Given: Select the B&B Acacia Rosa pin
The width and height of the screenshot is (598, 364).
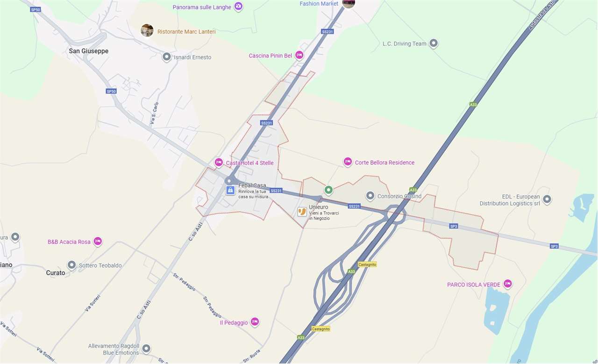Looking at the screenshot, I should tap(98, 241).
